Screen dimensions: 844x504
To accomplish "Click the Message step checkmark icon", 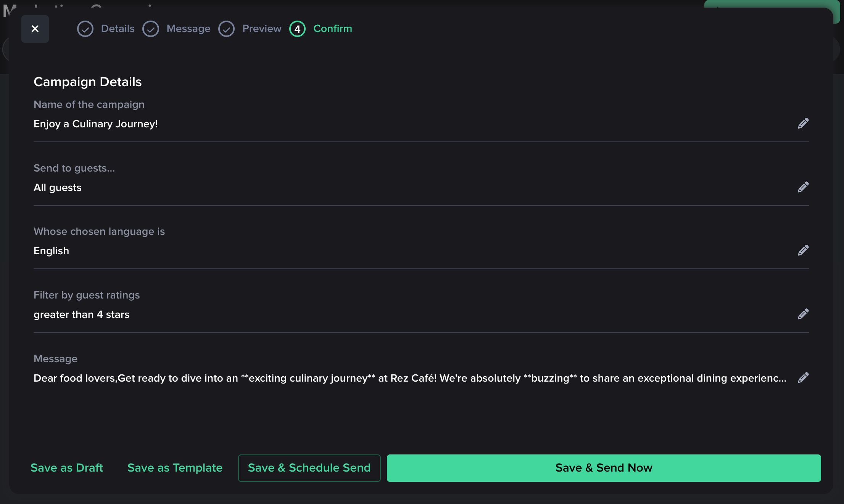I will [151, 29].
